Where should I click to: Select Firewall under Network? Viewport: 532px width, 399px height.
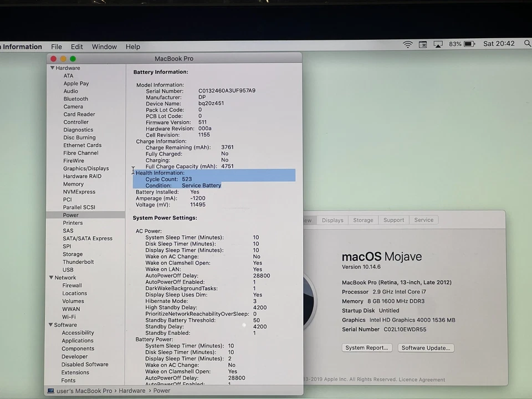tap(72, 285)
